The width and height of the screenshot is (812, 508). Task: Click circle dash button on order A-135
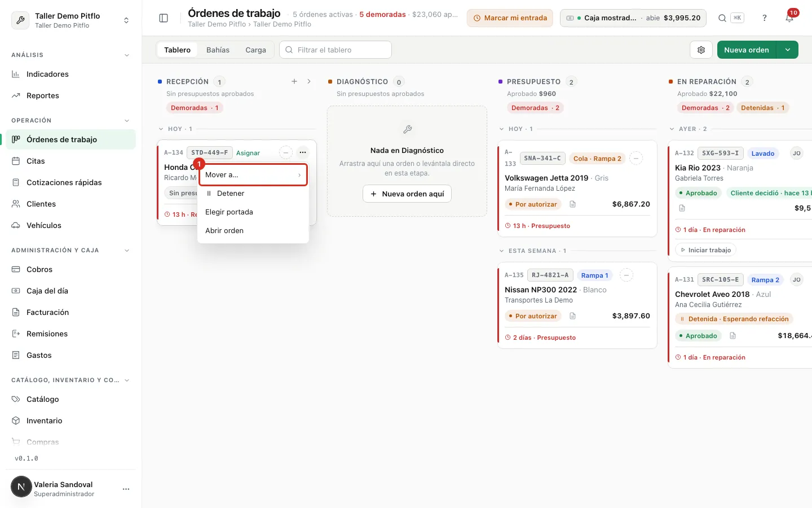pos(626,275)
